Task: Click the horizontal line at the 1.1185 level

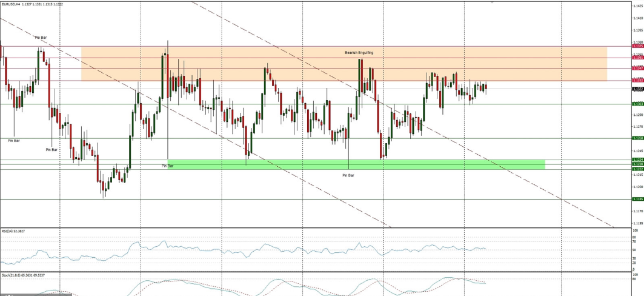Action: coord(303,199)
